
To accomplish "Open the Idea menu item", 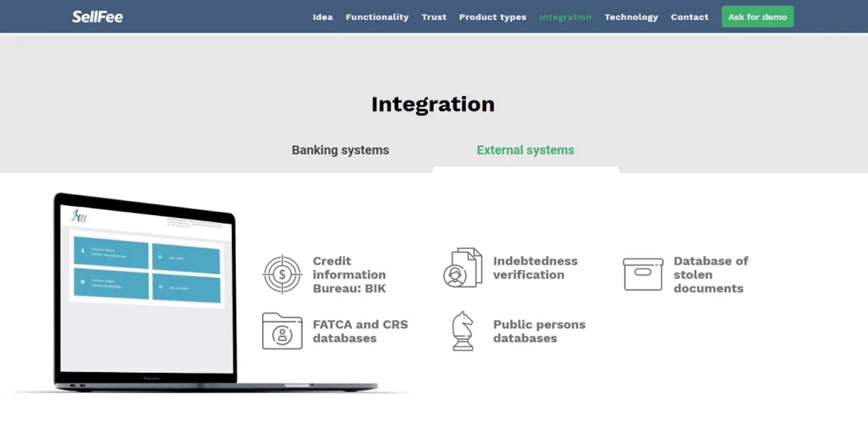I will pyautogui.click(x=322, y=17).
